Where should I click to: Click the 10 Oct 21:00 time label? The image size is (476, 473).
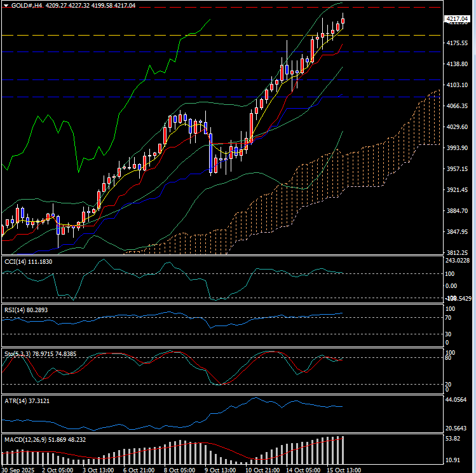(x=262, y=469)
